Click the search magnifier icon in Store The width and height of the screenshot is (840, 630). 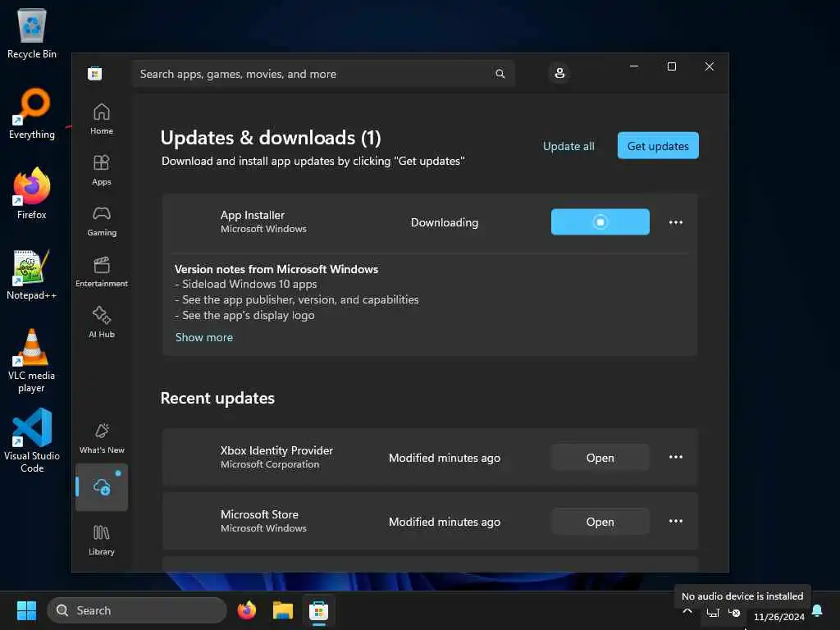tap(500, 74)
